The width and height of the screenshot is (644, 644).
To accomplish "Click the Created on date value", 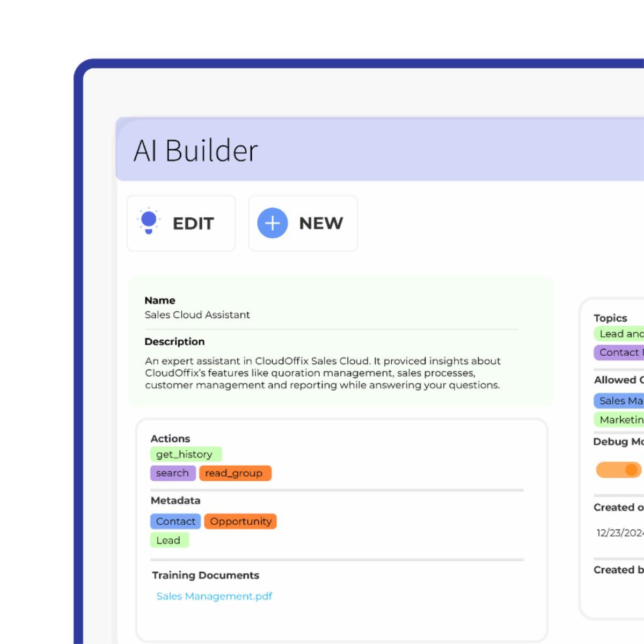I will tap(620, 533).
